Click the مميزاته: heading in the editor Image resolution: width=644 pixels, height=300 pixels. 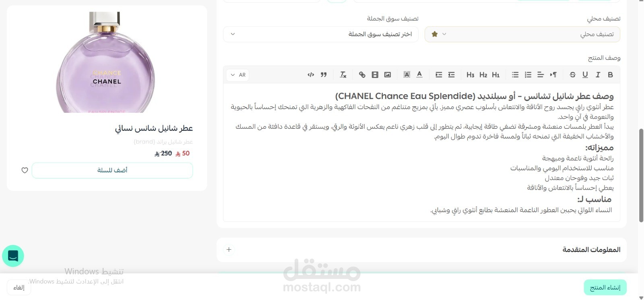pos(599,147)
